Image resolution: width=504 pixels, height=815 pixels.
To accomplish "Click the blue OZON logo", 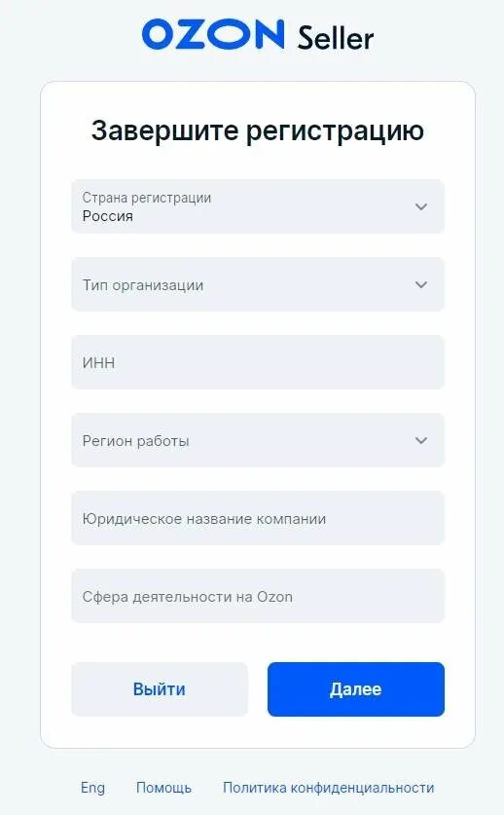I will (213, 34).
